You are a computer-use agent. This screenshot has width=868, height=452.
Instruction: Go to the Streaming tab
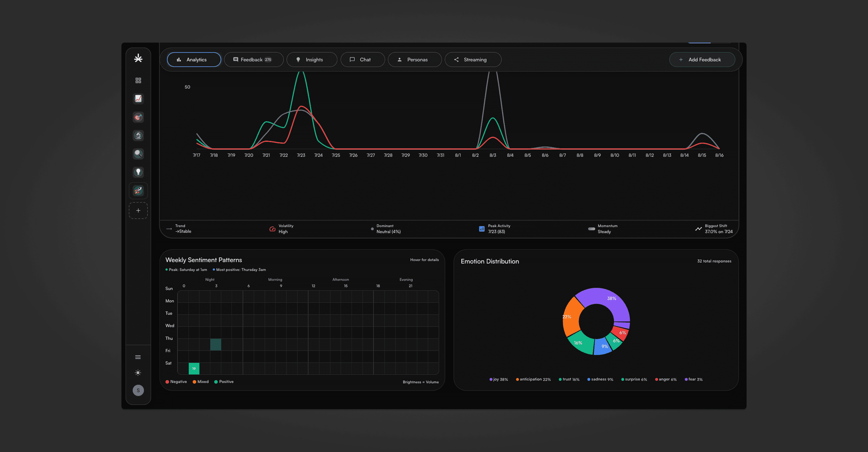473,60
